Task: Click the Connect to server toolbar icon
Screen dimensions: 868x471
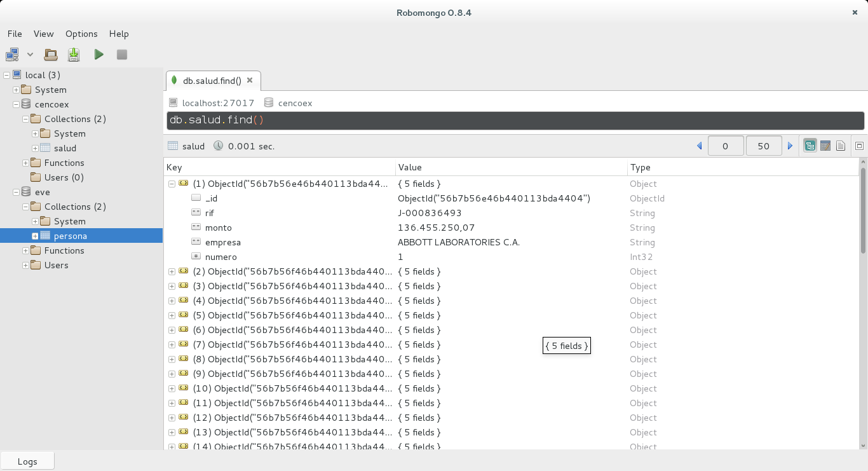Action: pyautogui.click(x=13, y=55)
